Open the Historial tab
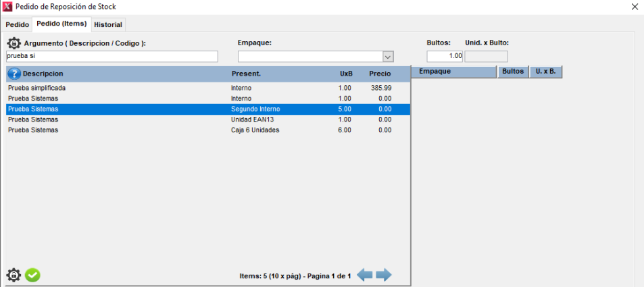 click(x=108, y=24)
